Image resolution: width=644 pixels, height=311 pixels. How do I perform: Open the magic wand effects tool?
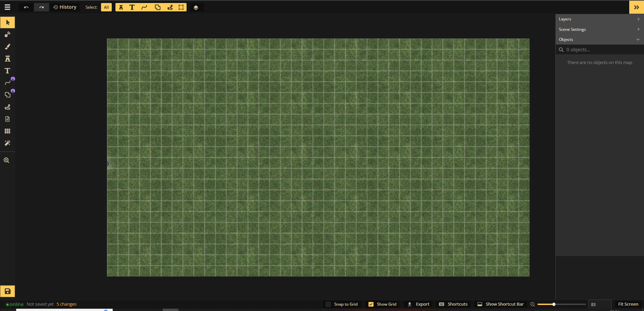pyautogui.click(x=7, y=143)
